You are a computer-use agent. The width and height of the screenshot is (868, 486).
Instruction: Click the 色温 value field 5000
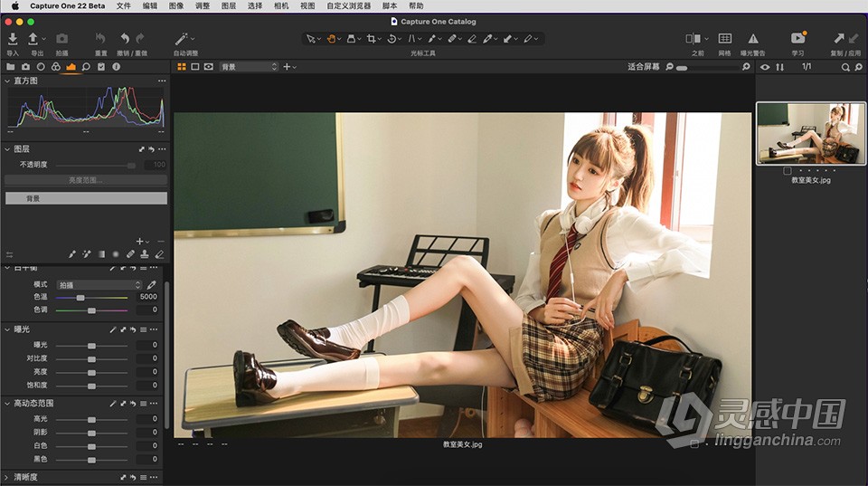pos(148,297)
